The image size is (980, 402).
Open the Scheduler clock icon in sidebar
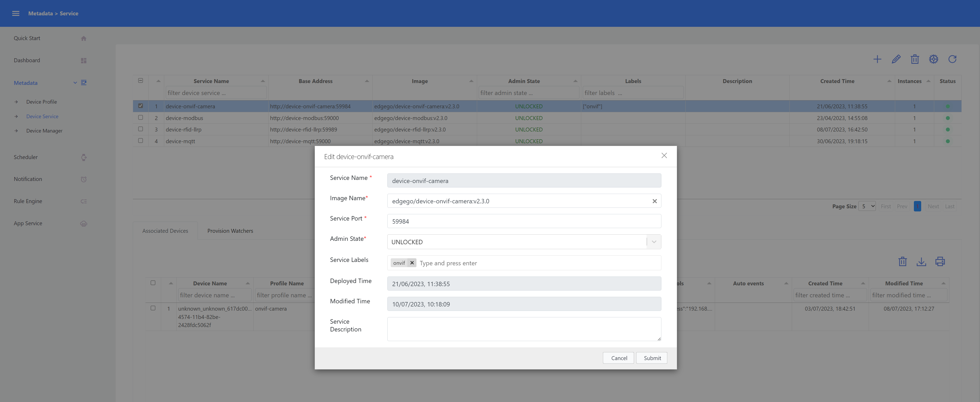click(x=84, y=157)
